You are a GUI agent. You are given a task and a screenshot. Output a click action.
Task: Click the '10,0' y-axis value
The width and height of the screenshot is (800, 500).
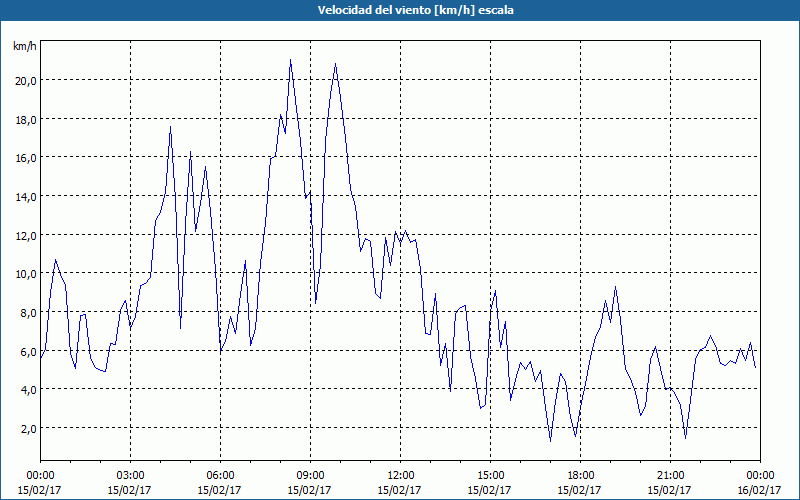(26, 274)
